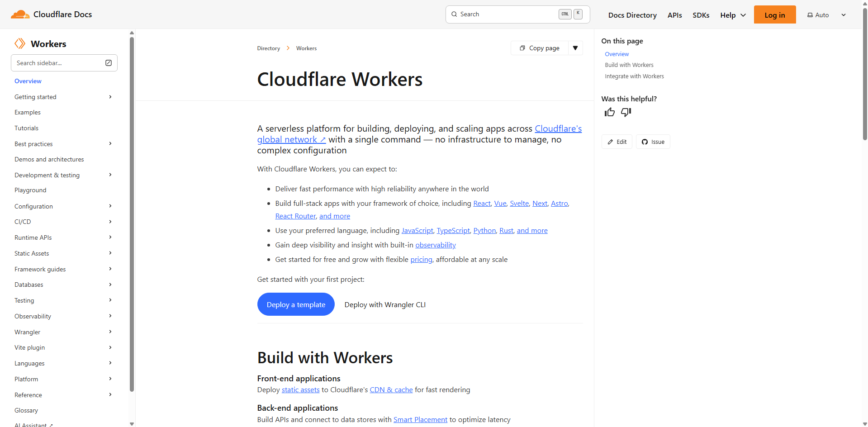Click the sidebar vertical scrollbar
This screenshot has height=427, width=868.
132,213
